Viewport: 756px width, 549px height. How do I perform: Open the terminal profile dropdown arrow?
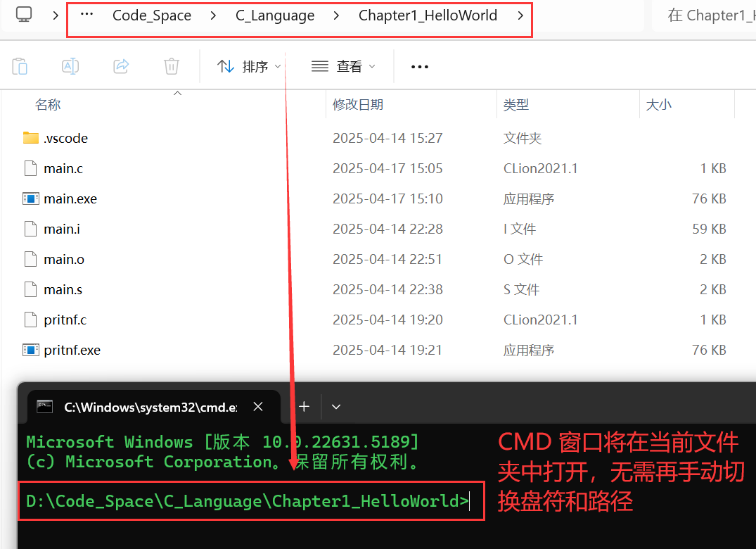pos(336,407)
